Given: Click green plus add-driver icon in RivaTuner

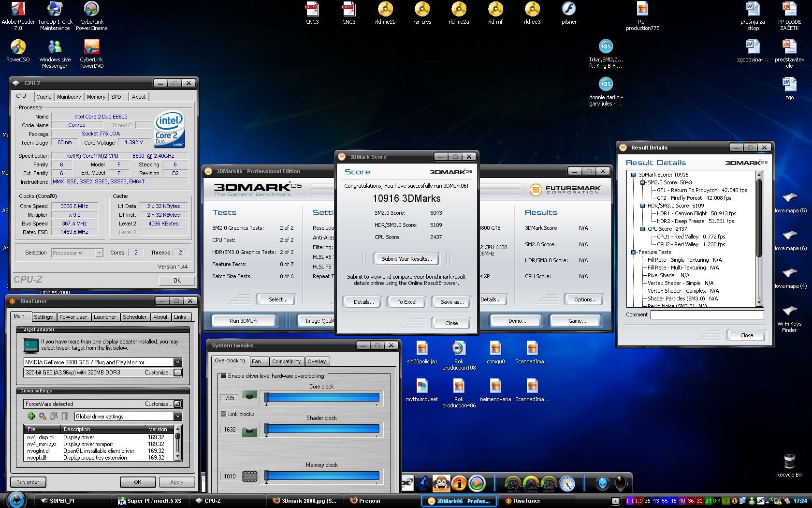Looking at the screenshot, I should (31, 416).
